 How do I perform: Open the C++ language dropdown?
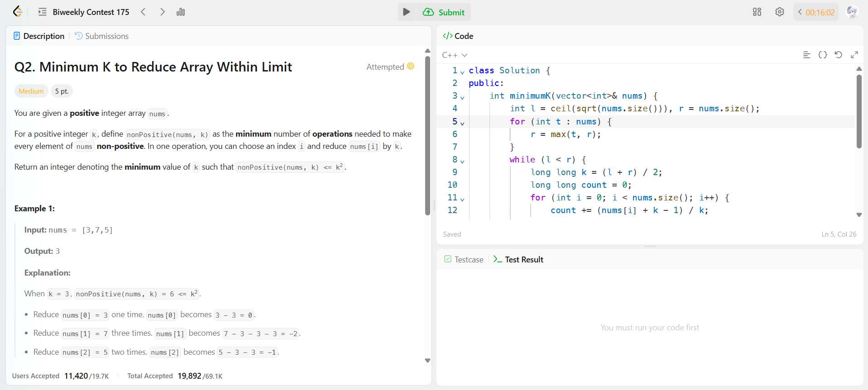coord(455,55)
